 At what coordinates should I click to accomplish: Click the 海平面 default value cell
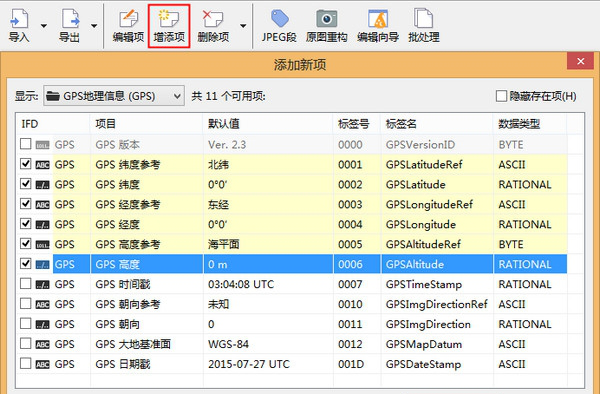tap(223, 244)
